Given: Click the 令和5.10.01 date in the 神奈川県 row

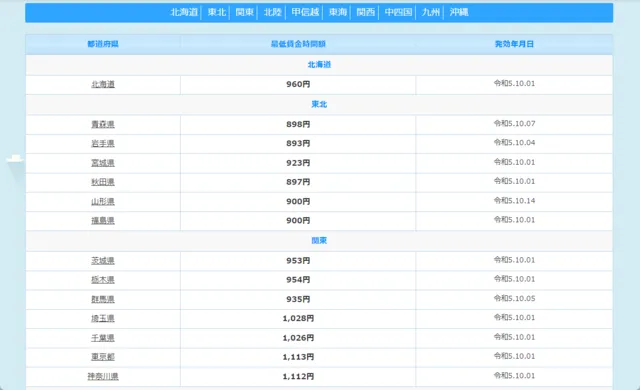Looking at the screenshot, I should [x=514, y=376].
